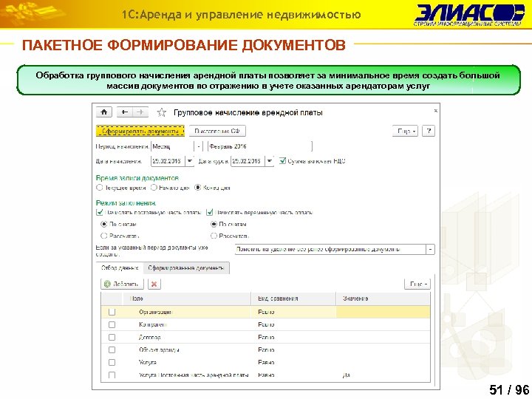532x399 pixels.
Task: Click the Договор field cell
Action: pyautogui.click(x=186, y=337)
